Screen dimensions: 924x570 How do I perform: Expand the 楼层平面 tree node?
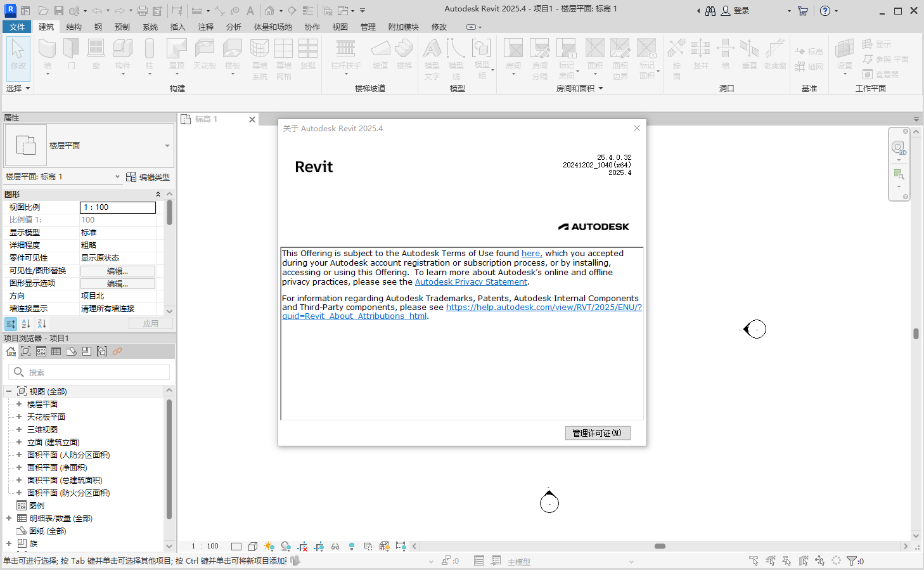click(x=19, y=404)
